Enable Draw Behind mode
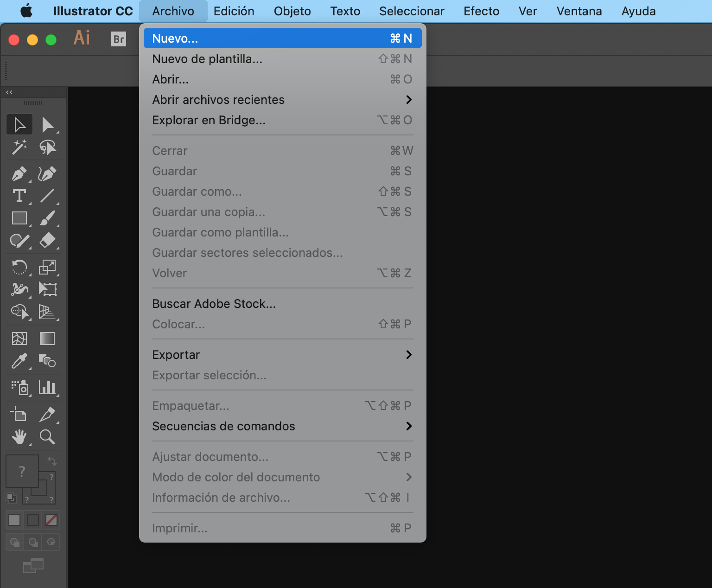Viewport: 712px width, 588px height. coord(33,542)
